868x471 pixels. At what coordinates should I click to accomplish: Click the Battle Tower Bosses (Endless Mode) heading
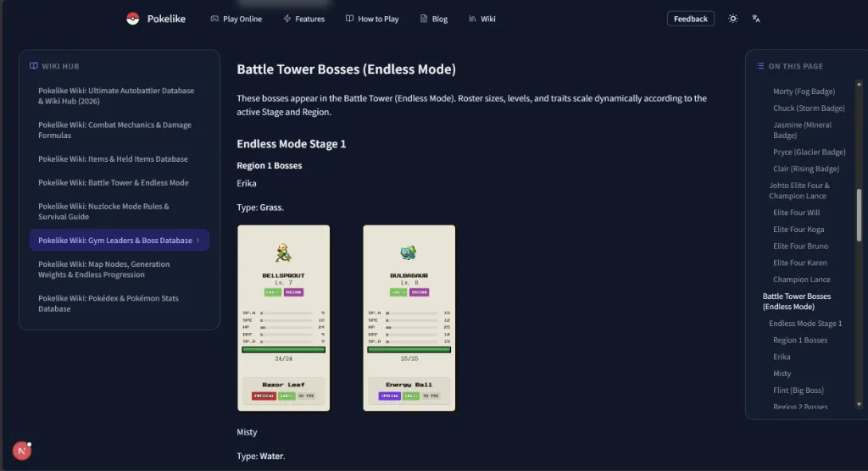click(347, 69)
